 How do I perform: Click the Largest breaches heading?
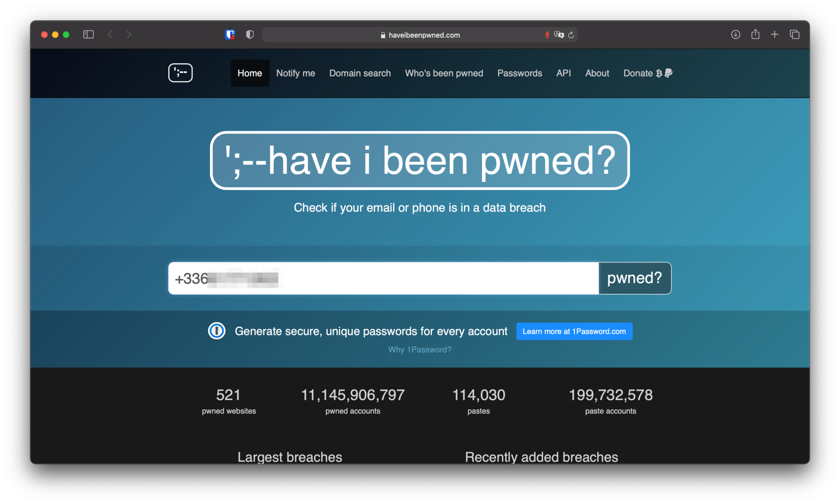(x=290, y=457)
